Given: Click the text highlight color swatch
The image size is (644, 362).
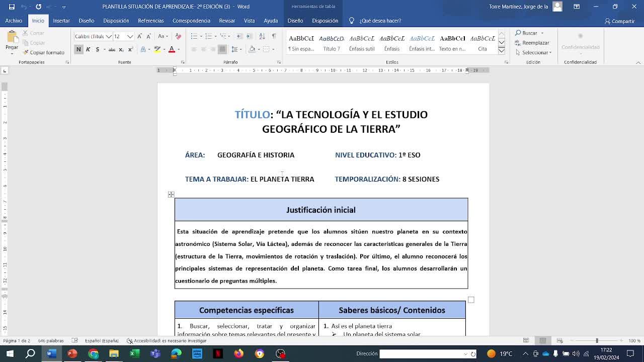Looking at the screenshot, I should (x=157, y=49).
